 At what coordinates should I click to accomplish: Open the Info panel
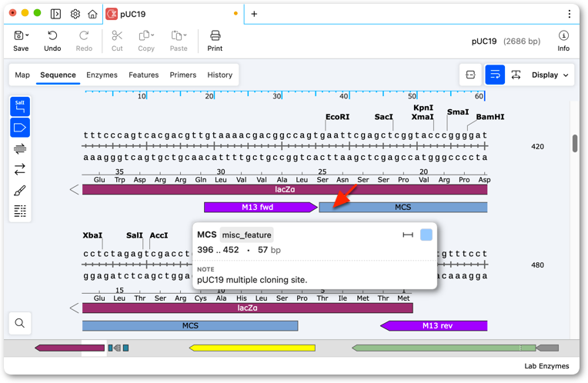[563, 41]
